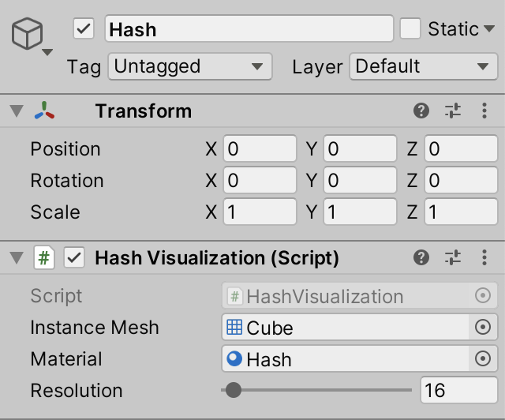Click Instance Mesh object picker circle
505x420 pixels.
[x=483, y=327]
